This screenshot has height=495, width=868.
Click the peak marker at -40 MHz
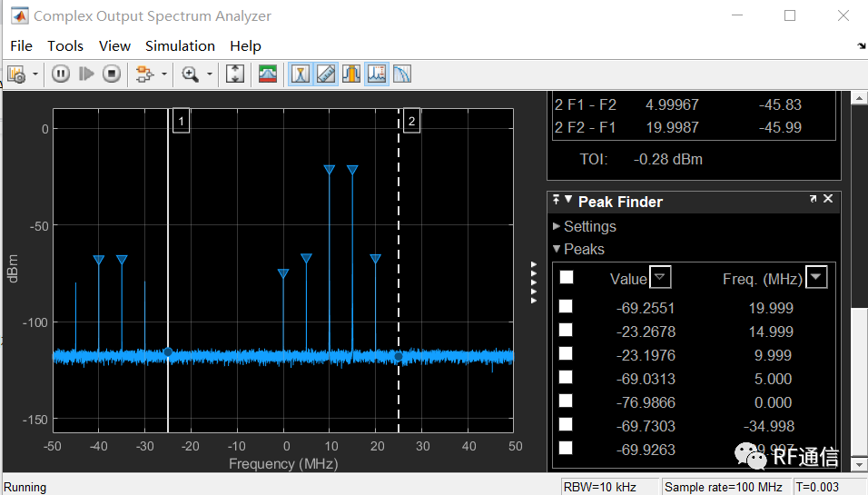point(99,260)
